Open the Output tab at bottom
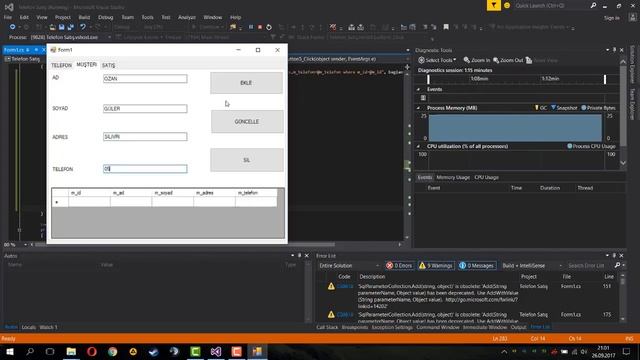The width and height of the screenshot is (640, 360). 518,327
